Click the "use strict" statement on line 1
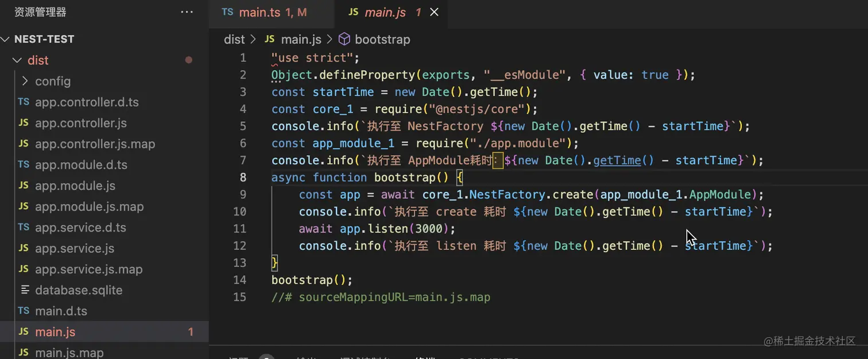This screenshot has height=359, width=868. (315, 57)
